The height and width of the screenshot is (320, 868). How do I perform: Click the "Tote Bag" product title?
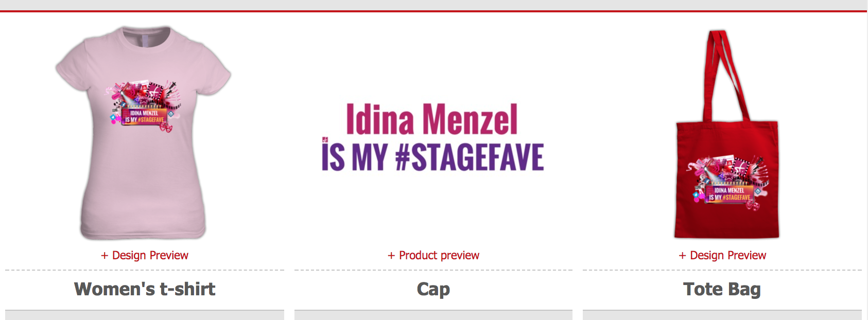tap(722, 290)
